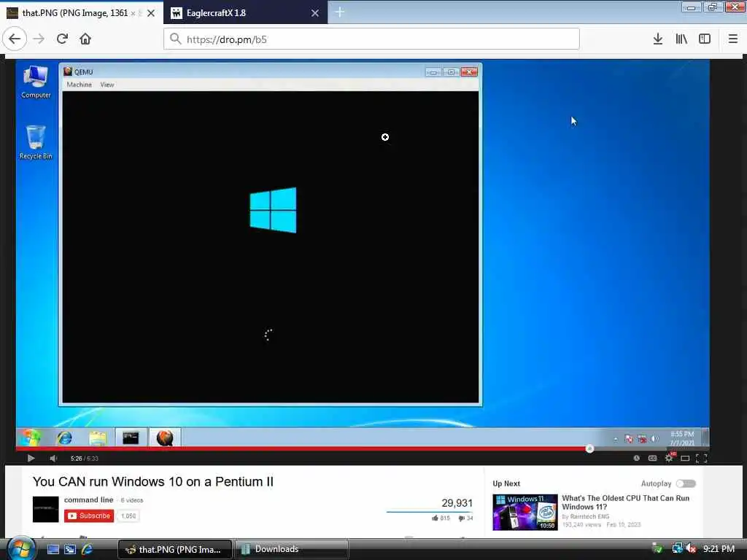
Task: Enter fullscreen video mode
Action: coord(701,458)
